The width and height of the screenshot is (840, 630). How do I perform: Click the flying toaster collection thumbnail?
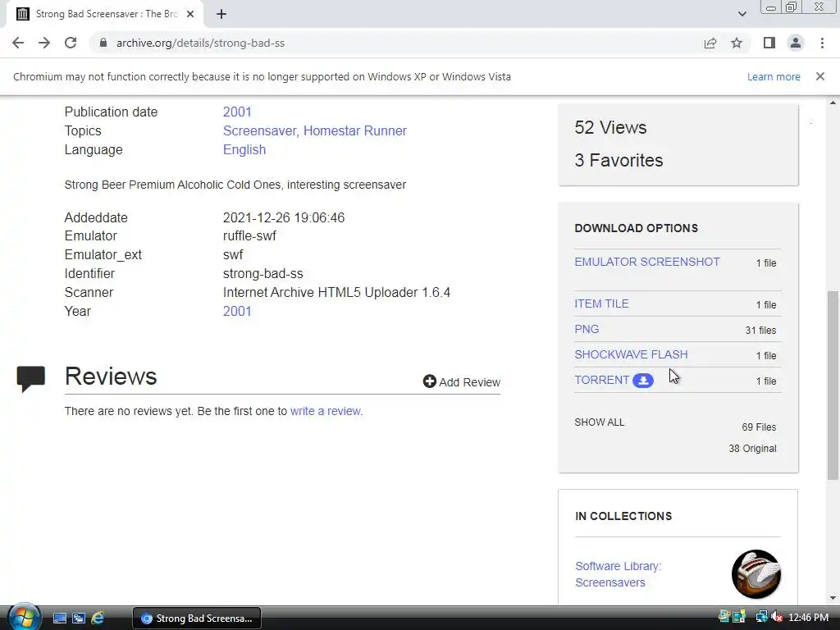[x=756, y=574]
